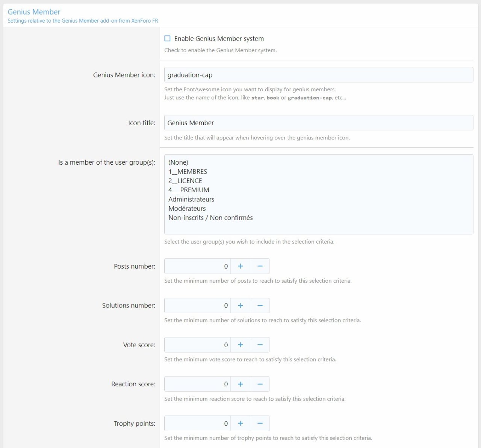
Task: Choose 4___PREMIUM user group option
Action: pyautogui.click(x=189, y=190)
